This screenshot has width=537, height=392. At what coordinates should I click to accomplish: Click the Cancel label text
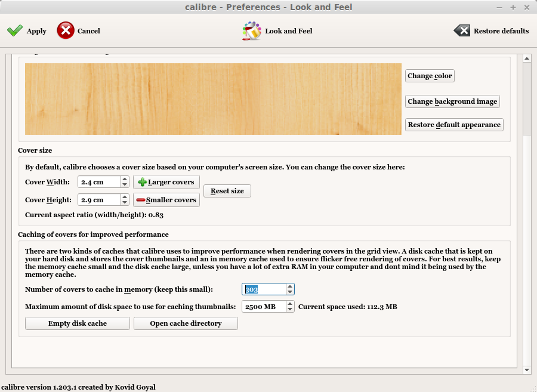point(89,31)
